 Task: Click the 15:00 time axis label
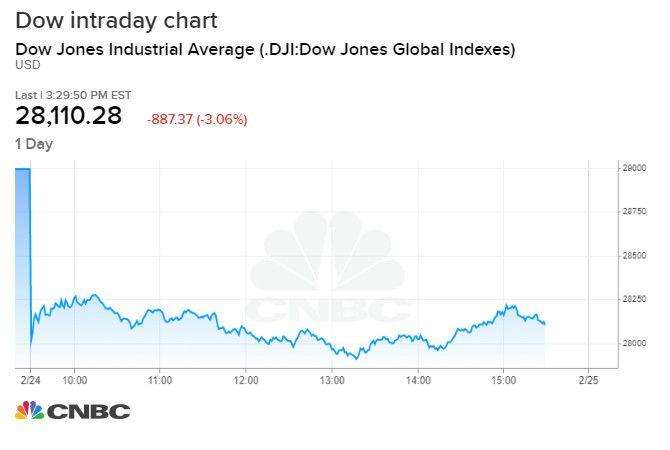tap(503, 380)
